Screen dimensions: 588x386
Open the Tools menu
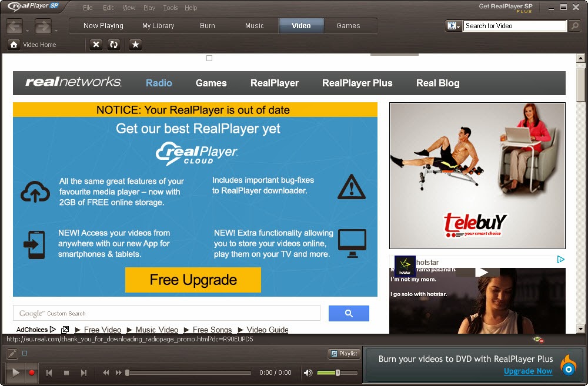tap(171, 8)
